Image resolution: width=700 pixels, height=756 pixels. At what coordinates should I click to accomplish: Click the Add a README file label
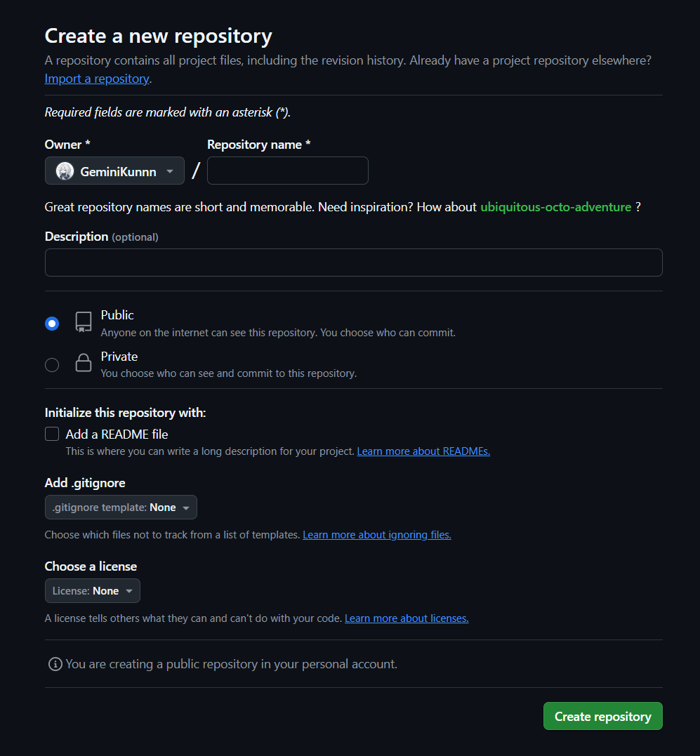point(117,435)
